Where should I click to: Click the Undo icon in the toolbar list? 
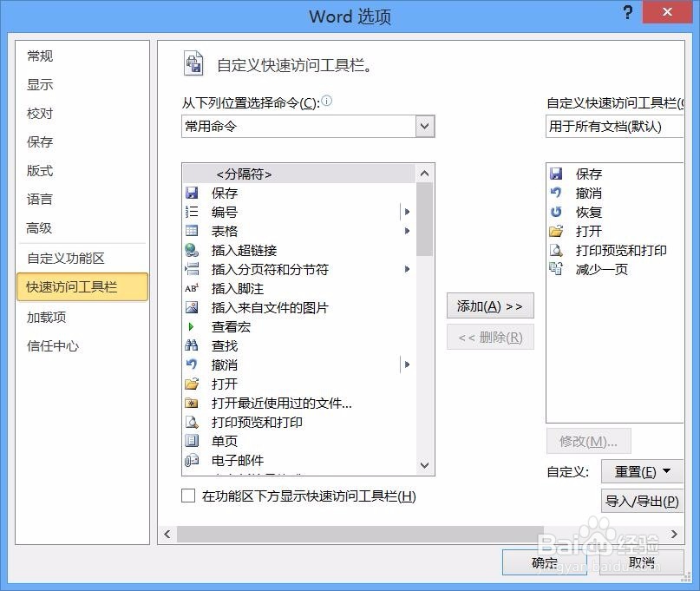(556, 193)
